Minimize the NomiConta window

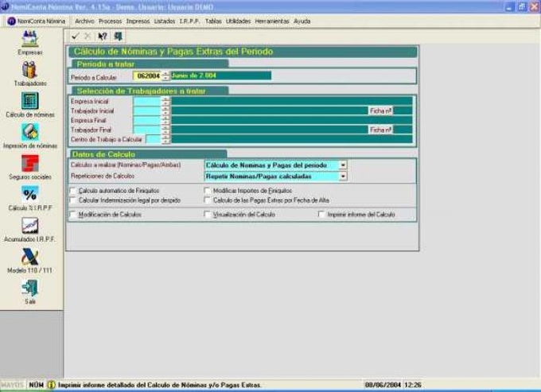point(510,7)
